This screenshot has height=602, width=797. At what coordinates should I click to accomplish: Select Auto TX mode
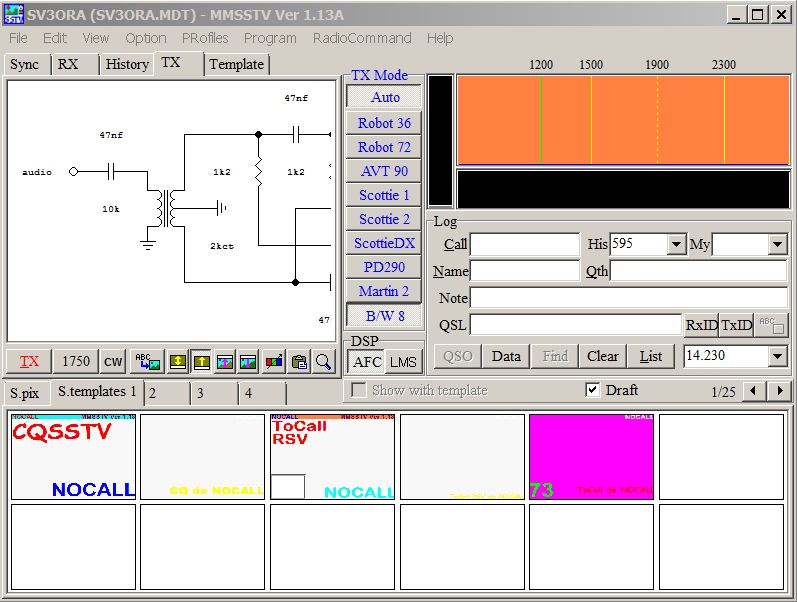[x=384, y=97]
